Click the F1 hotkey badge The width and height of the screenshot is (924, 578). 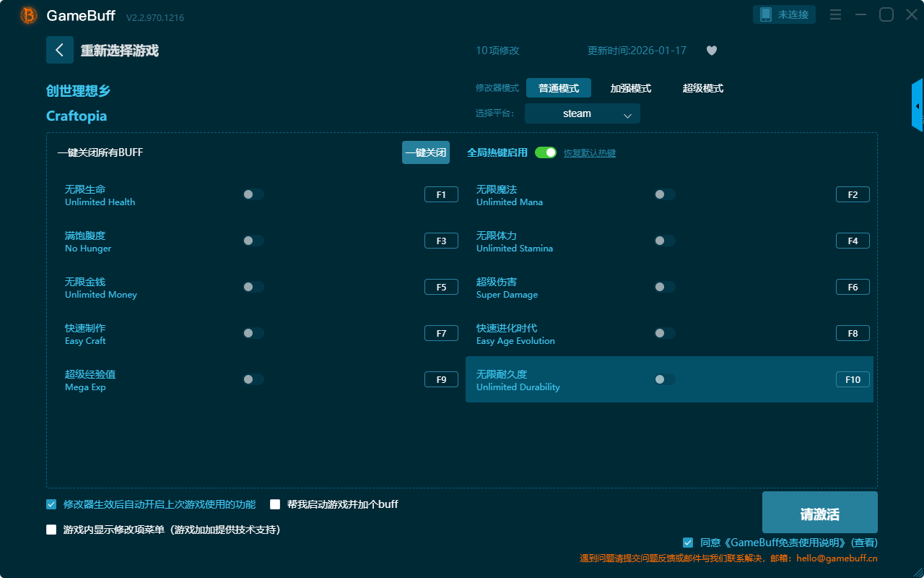pyautogui.click(x=441, y=194)
